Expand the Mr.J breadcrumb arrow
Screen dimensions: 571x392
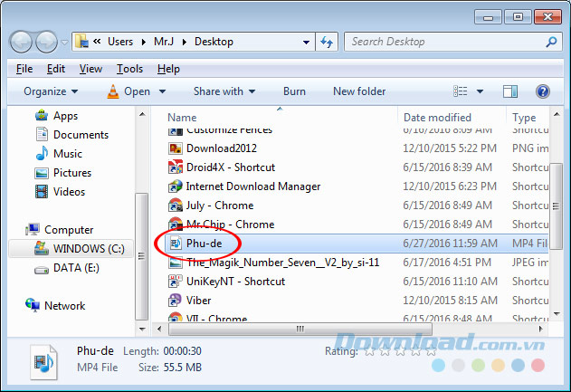pos(185,42)
